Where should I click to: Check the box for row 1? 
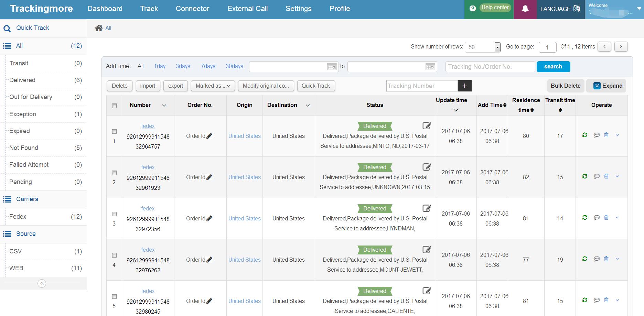click(115, 132)
